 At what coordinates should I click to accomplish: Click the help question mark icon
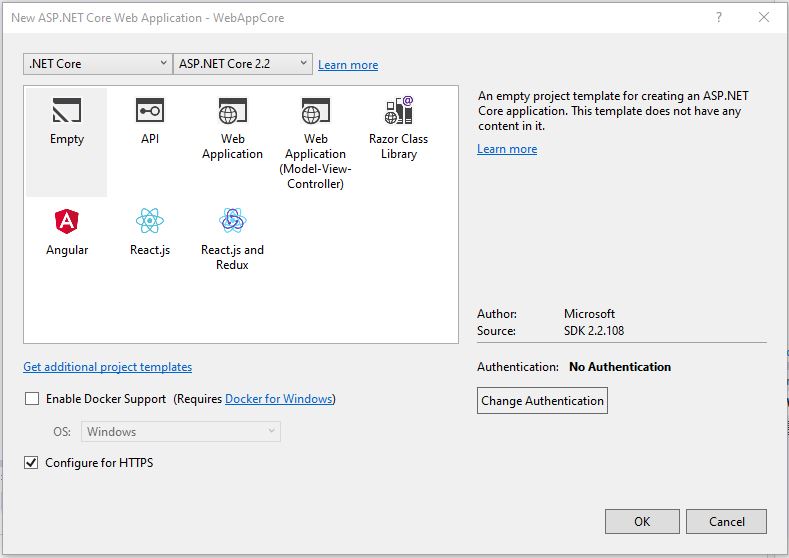(x=719, y=18)
